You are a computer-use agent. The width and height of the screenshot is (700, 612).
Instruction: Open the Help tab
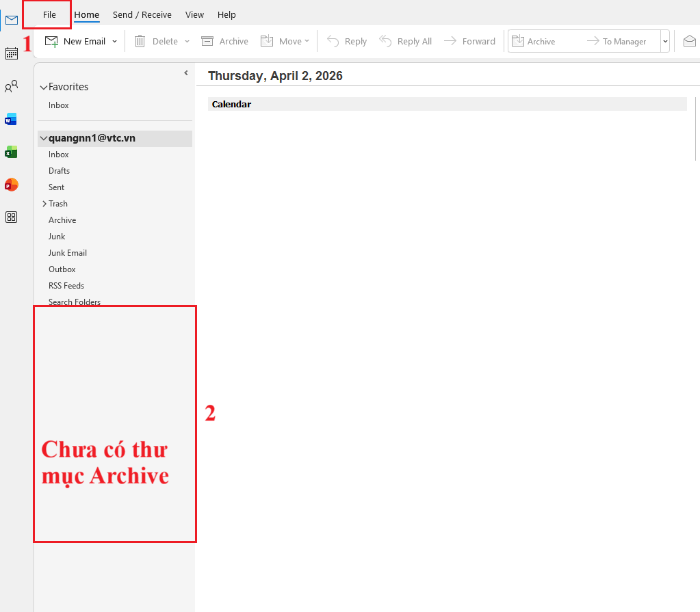(226, 15)
